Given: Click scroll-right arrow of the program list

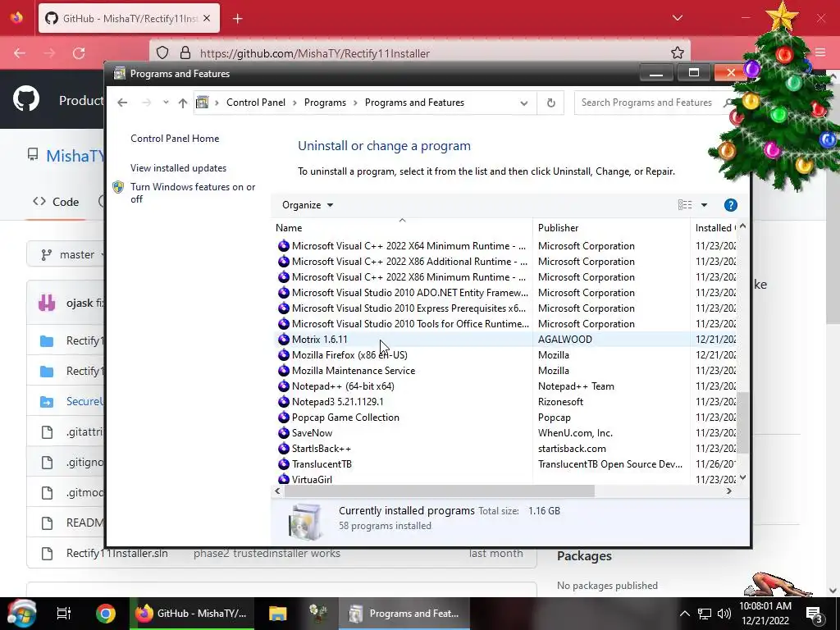Looking at the screenshot, I should [x=728, y=491].
